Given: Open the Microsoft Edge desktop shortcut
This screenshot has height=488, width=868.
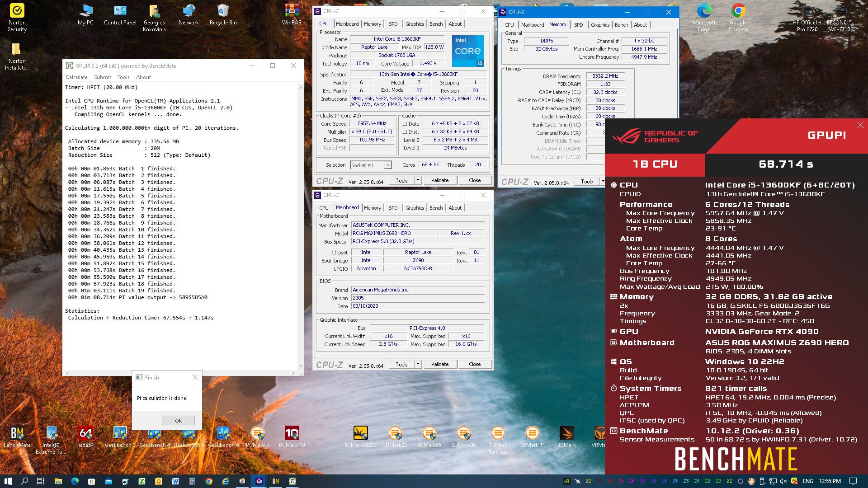Looking at the screenshot, I should click(704, 18).
